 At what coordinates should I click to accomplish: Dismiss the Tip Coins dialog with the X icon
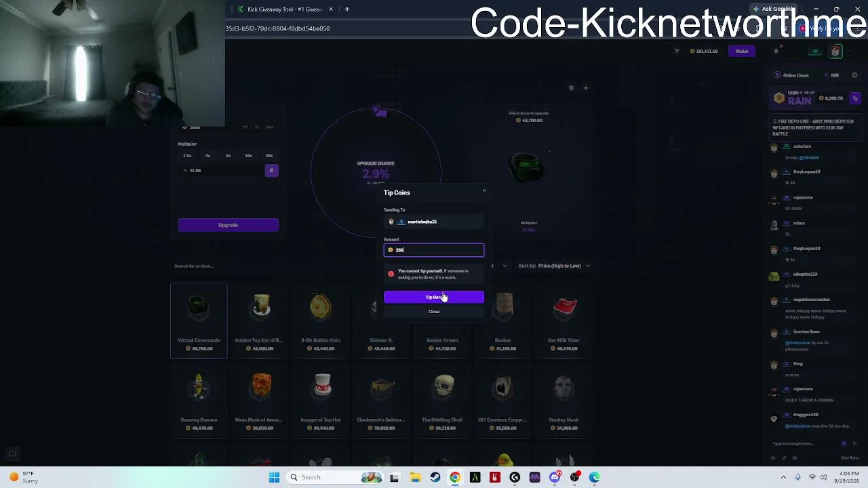[484, 190]
